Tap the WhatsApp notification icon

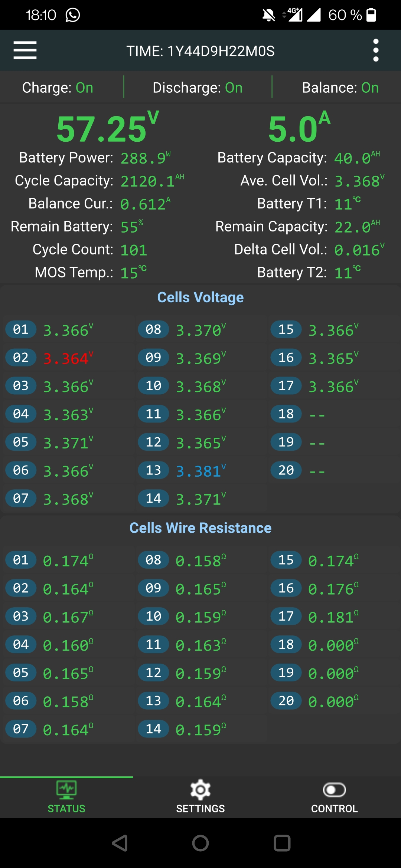tap(73, 15)
